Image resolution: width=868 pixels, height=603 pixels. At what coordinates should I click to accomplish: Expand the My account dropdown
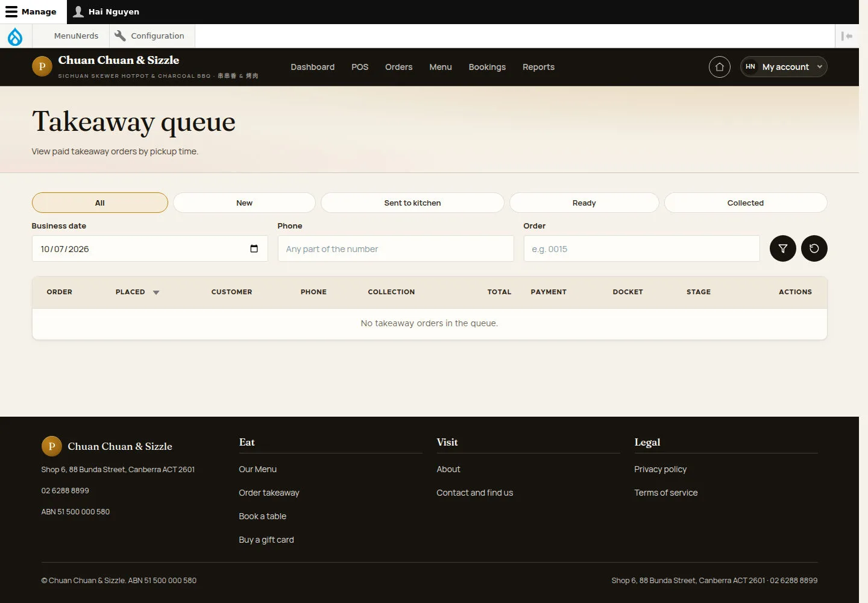click(x=784, y=67)
